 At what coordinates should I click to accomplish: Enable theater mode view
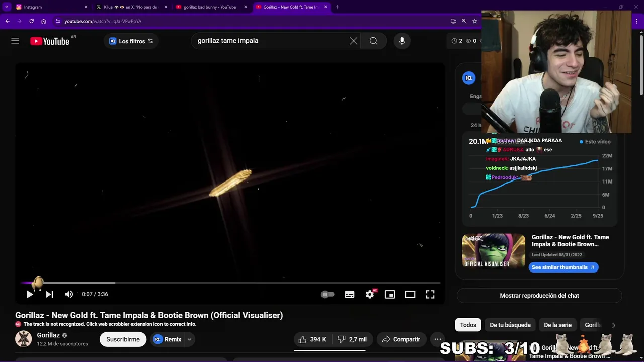tap(410, 294)
